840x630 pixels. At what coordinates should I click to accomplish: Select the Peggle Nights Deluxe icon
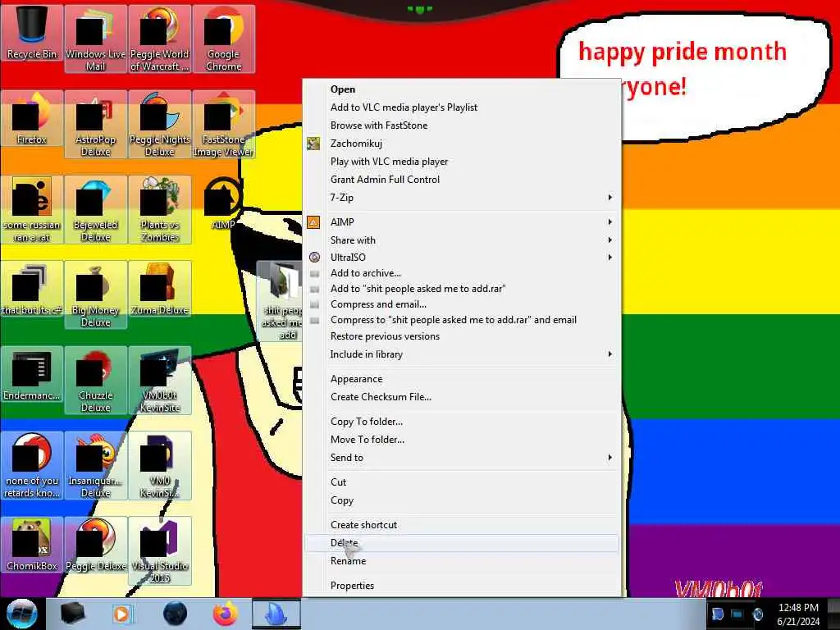(160, 124)
